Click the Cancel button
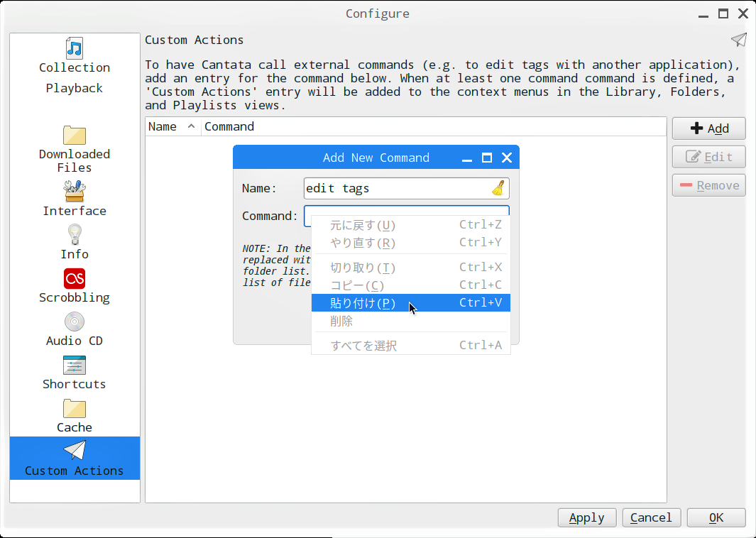This screenshot has height=538, width=756. 651,517
